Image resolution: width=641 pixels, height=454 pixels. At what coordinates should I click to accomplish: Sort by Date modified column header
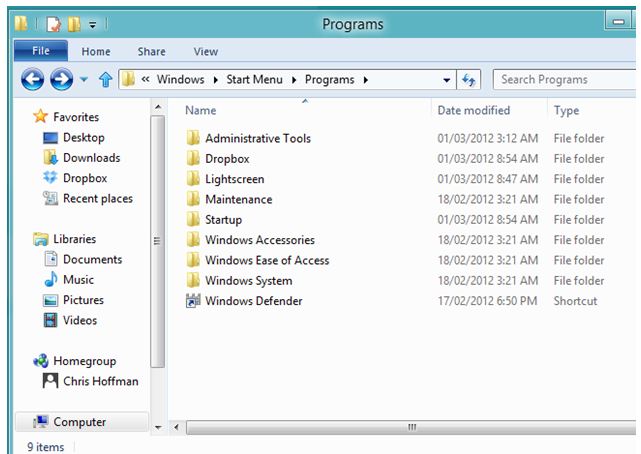(x=473, y=110)
